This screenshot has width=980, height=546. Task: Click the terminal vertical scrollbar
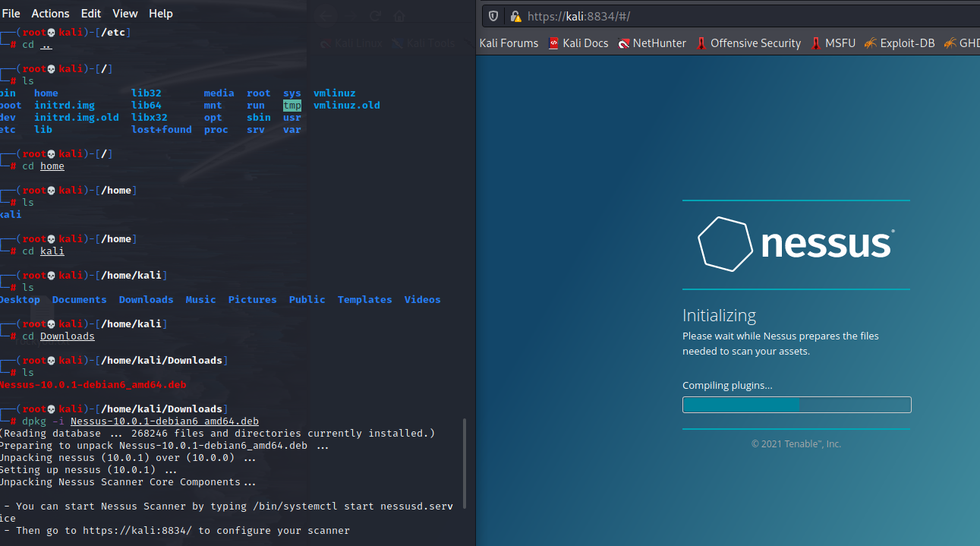[465, 463]
